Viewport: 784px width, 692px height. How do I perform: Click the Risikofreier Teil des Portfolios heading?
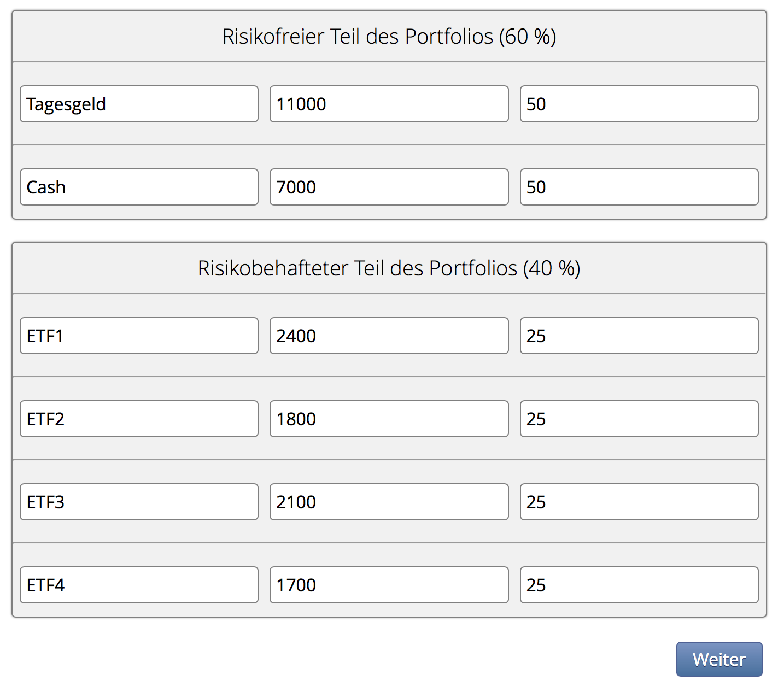tap(389, 37)
